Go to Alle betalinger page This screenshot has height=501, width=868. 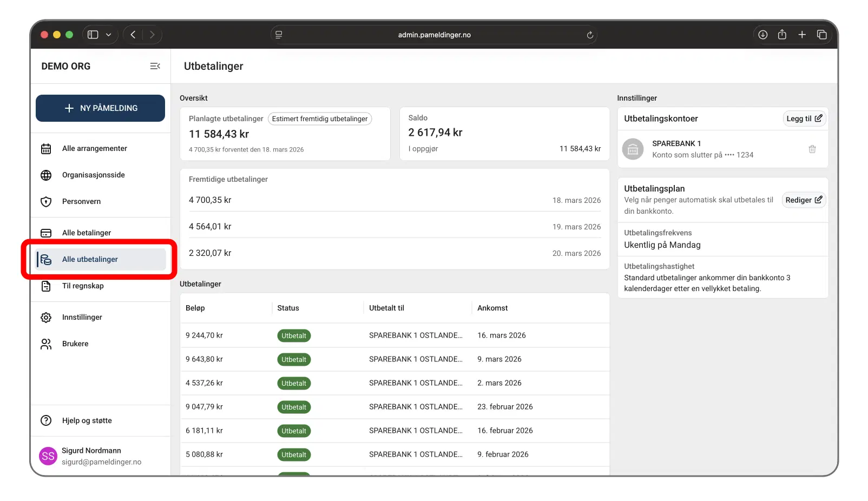pyautogui.click(x=87, y=233)
